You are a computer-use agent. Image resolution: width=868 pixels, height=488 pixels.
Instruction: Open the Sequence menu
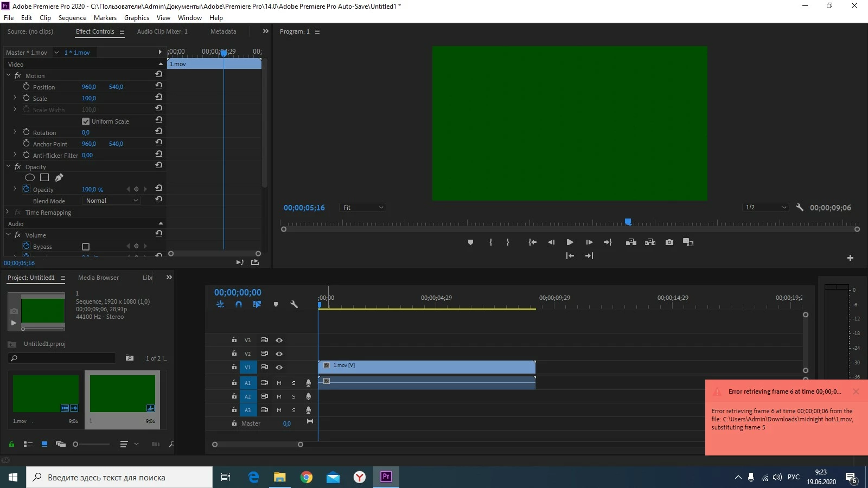pyautogui.click(x=72, y=18)
